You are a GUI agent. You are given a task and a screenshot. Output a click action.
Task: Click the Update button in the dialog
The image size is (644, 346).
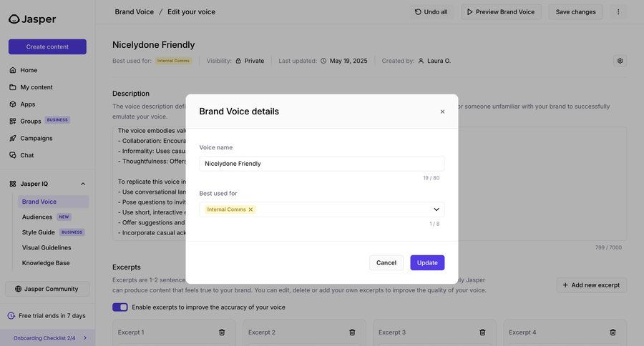pyautogui.click(x=427, y=262)
